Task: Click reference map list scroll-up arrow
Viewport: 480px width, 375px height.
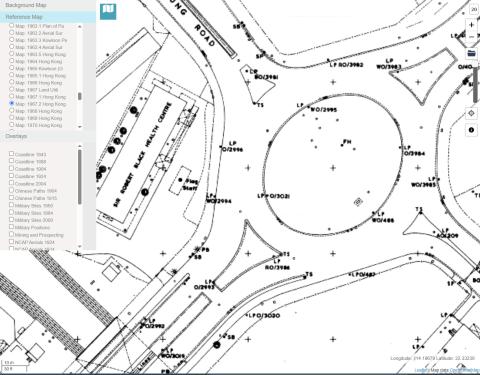Action: (80, 26)
